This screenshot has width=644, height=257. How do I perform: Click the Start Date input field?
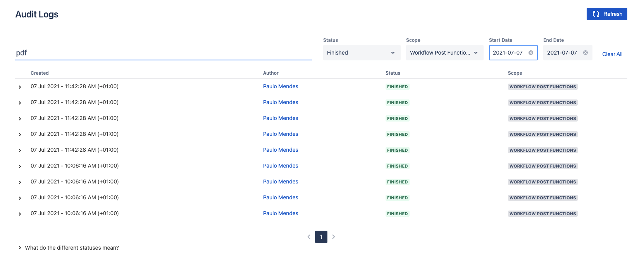click(508, 53)
